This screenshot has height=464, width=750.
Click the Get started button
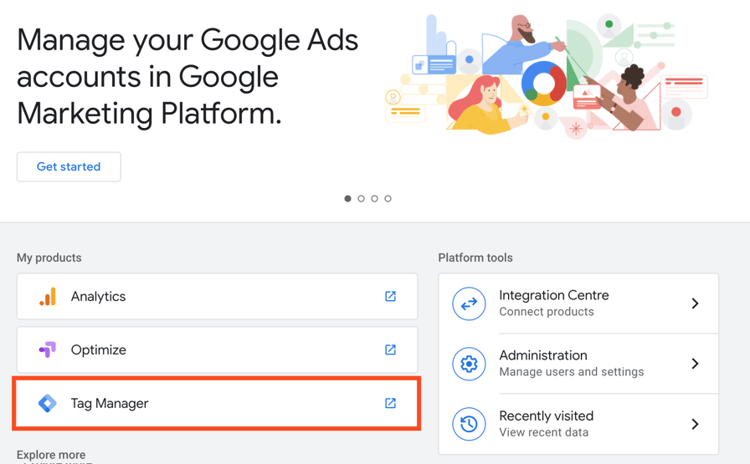pos(69,167)
